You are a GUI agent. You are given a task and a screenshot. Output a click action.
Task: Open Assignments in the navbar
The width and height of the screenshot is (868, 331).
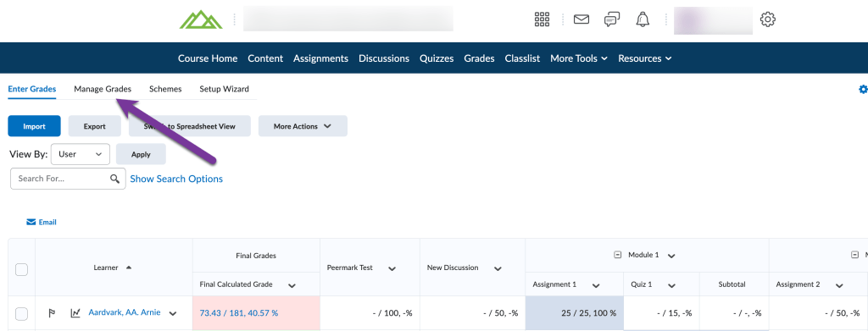coord(320,58)
